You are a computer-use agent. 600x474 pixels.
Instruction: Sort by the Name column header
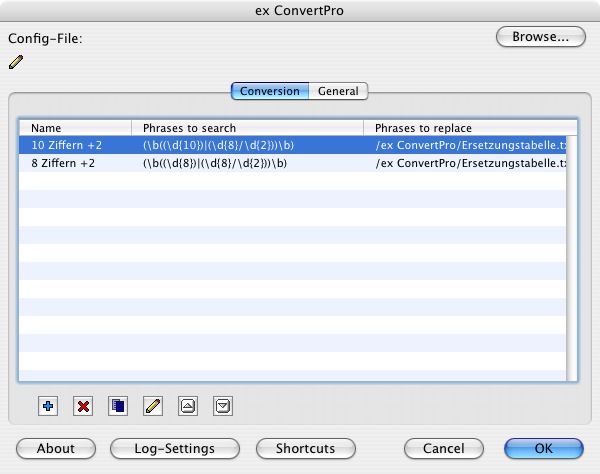[75, 128]
